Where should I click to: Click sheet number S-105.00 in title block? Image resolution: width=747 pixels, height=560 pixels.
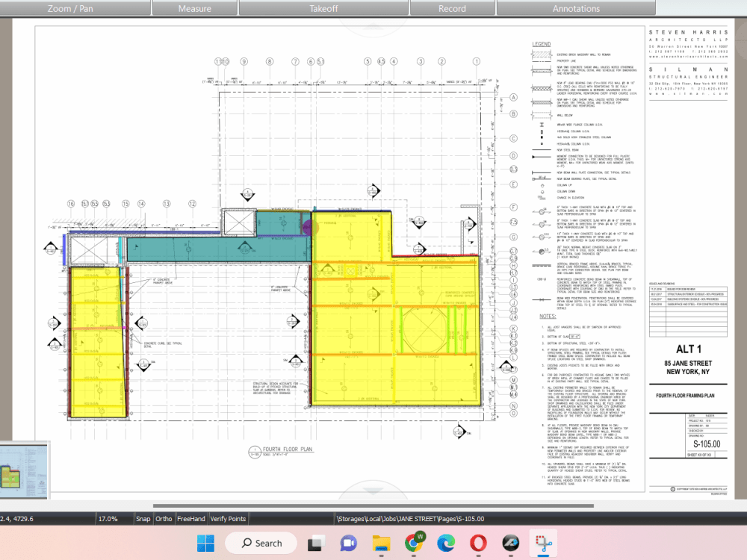pyautogui.click(x=707, y=444)
